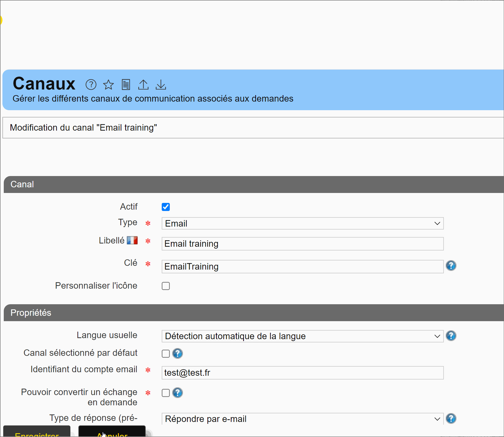This screenshot has width=504, height=437.
Task: Click the download arrow icon in header
Action: tap(161, 85)
